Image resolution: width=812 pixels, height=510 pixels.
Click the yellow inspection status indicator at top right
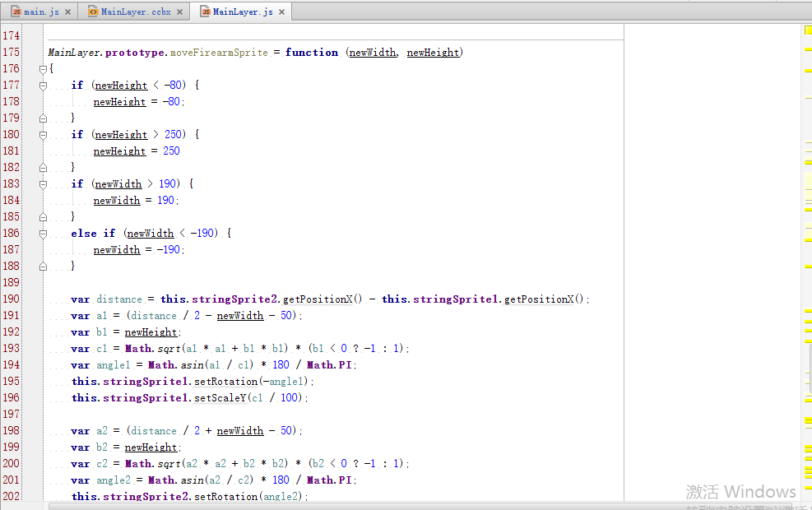[x=808, y=30]
